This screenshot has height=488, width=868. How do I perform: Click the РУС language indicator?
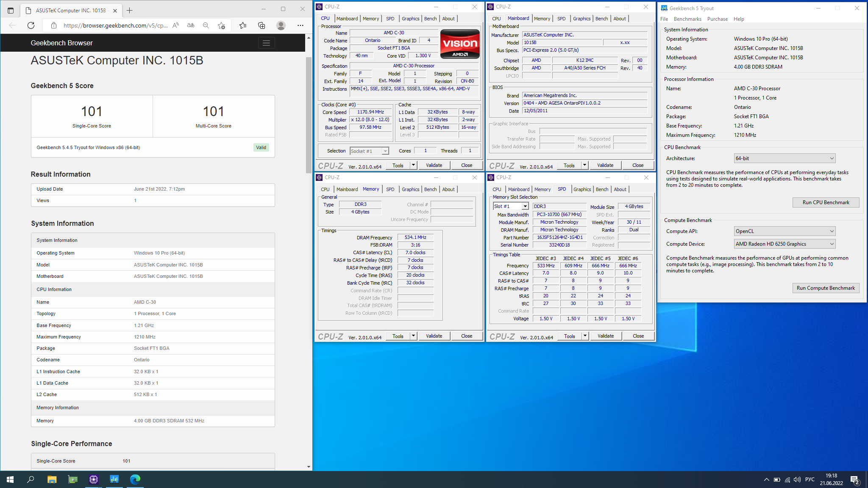pos(810,480)
